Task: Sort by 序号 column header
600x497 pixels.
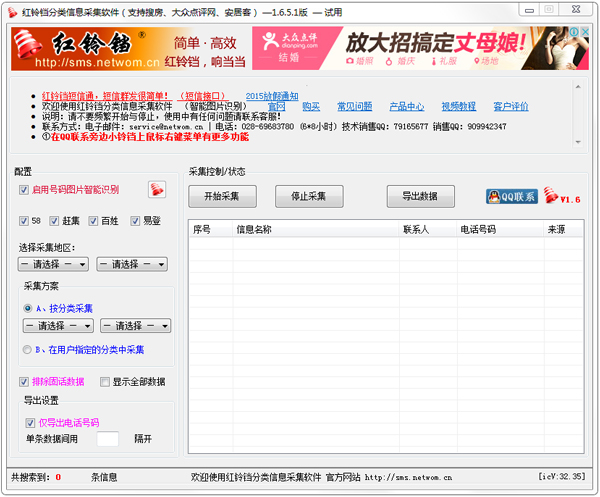Action: click(x=211, y=230)
